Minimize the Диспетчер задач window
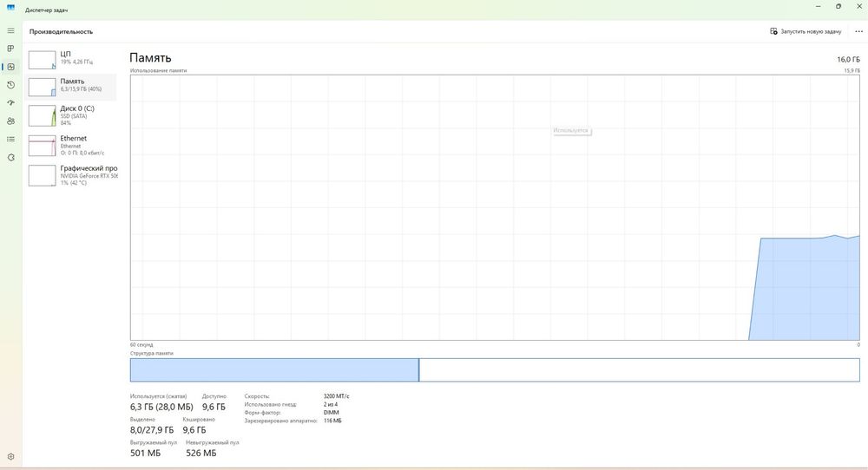868x470 pixels. tap(819, 6)
